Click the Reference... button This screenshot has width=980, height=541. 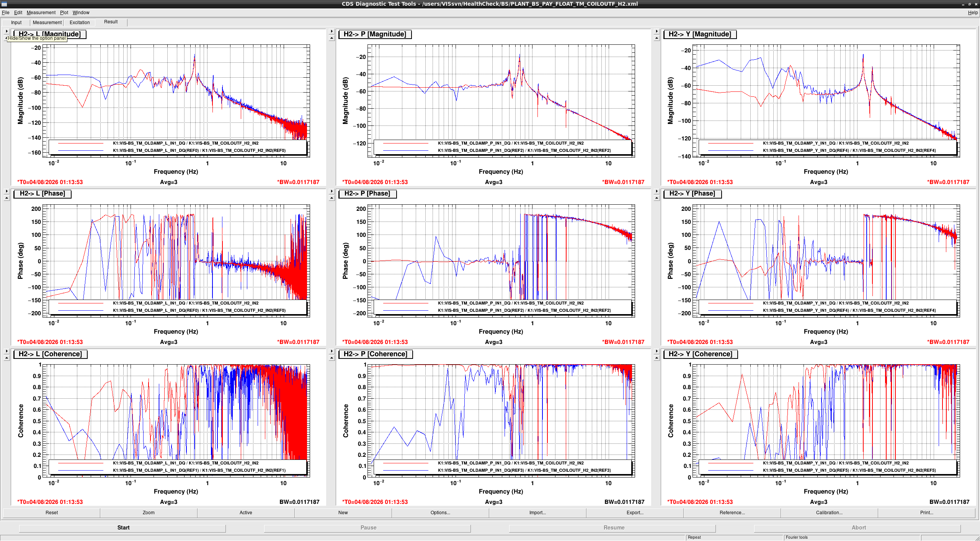[x=732, y=513]
